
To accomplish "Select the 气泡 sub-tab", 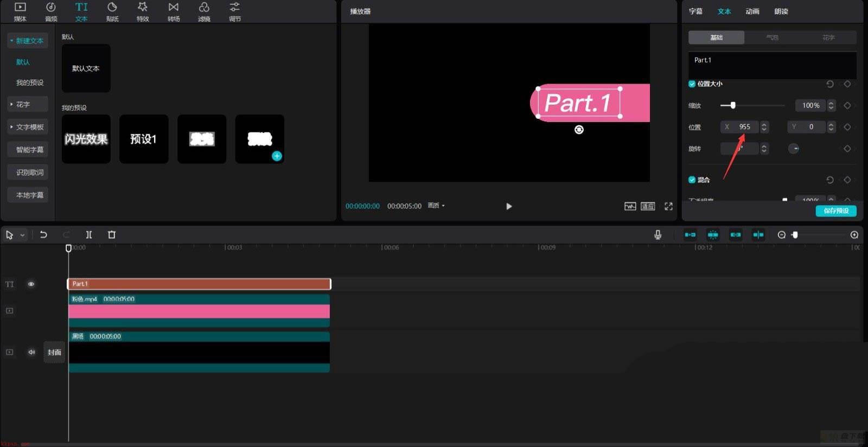I will click(773, 37).
